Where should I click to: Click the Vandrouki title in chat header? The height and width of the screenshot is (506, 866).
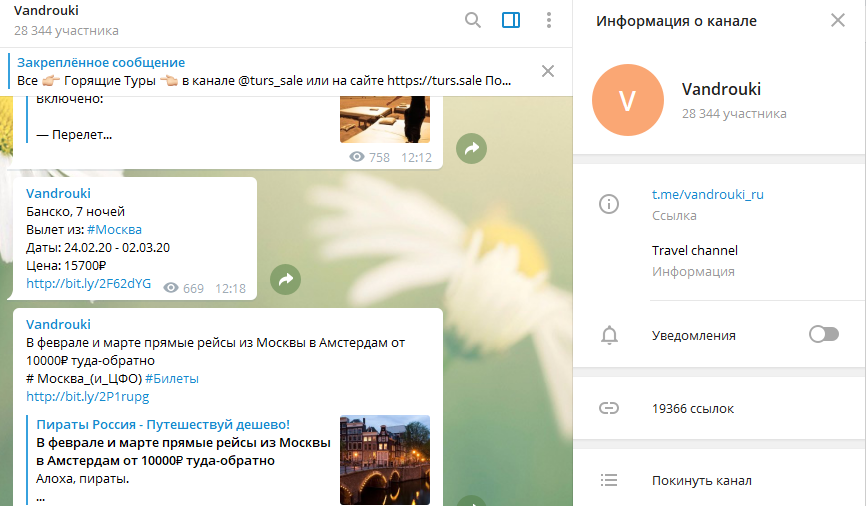point(46,10)
